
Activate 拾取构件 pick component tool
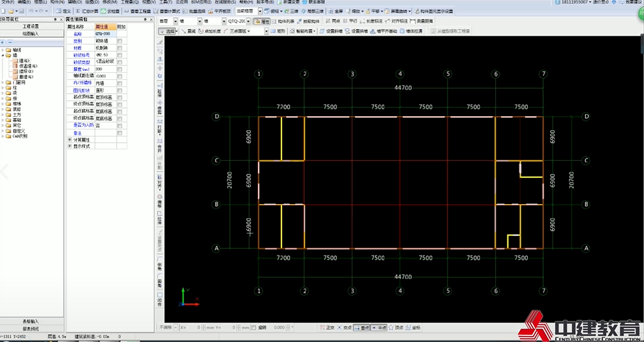308,21
